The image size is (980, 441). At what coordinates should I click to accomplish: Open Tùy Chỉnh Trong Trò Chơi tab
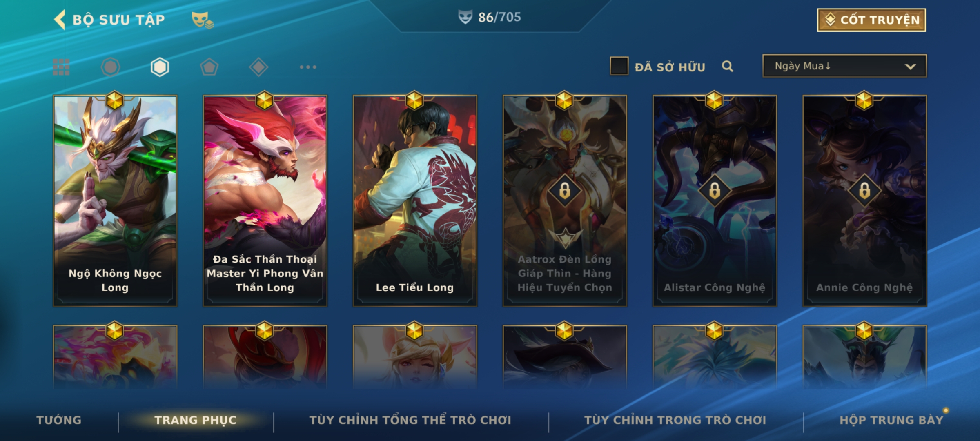675,420
